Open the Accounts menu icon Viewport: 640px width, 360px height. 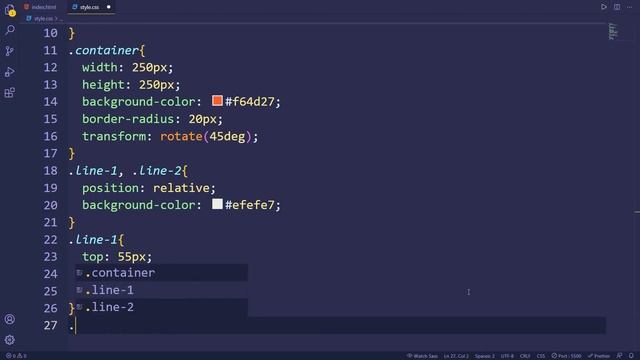pos(10,319)
